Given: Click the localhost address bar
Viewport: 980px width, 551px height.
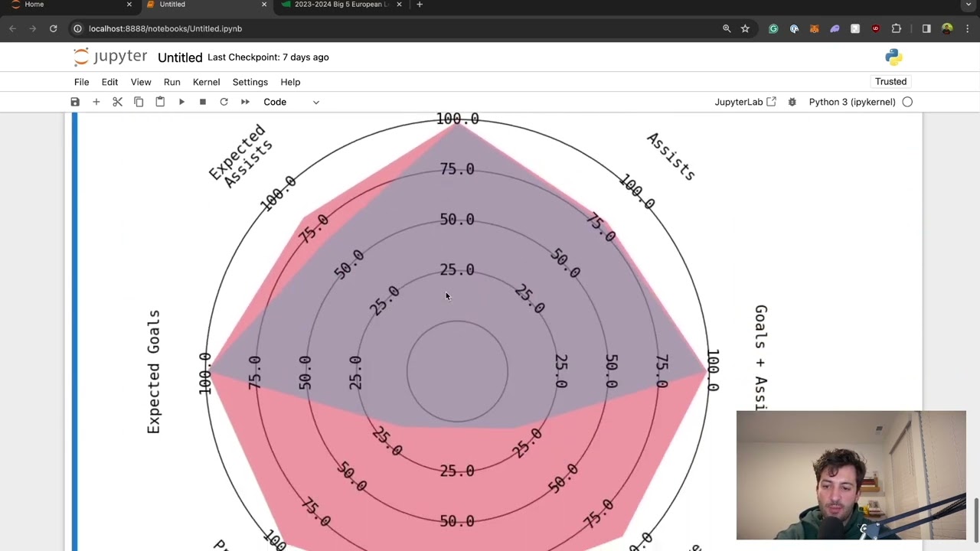Looking at the screenshot, I should tap(398, 28).
